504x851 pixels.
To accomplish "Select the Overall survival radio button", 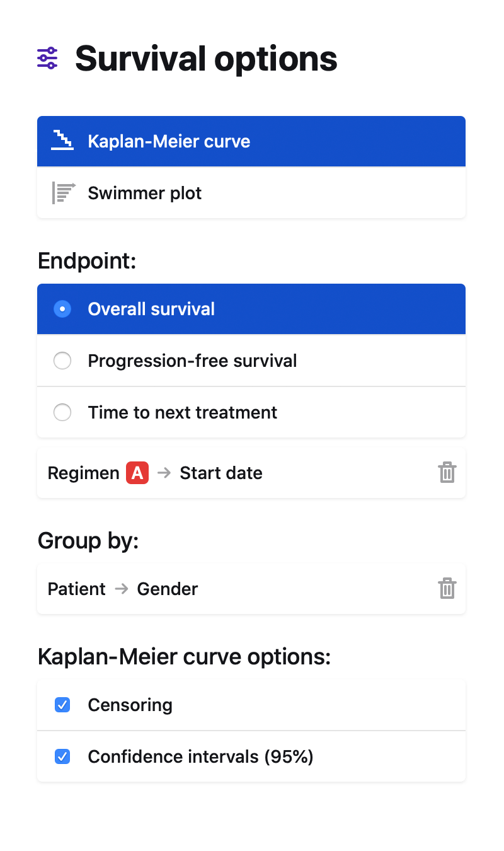I will point(62,309).
